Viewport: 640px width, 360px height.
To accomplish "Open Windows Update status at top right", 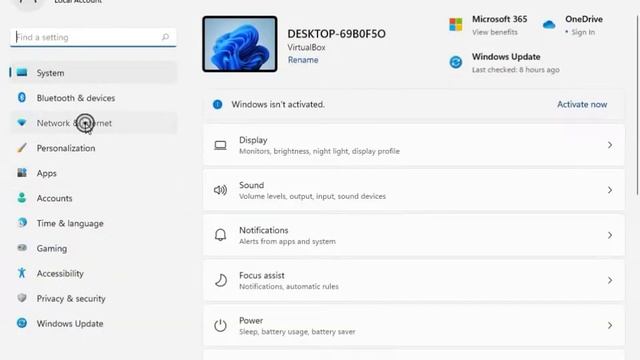I will point(504,62).
